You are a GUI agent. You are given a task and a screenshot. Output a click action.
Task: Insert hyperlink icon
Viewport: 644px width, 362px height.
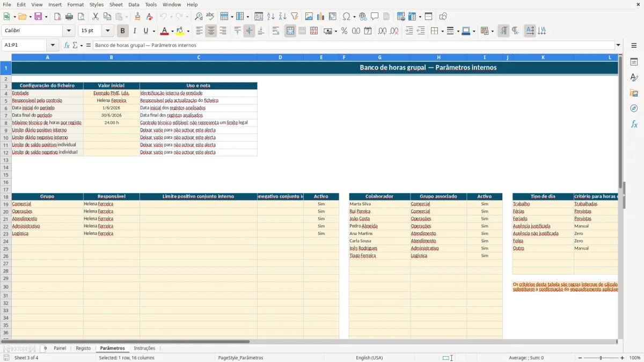click(x=363, y=17)
